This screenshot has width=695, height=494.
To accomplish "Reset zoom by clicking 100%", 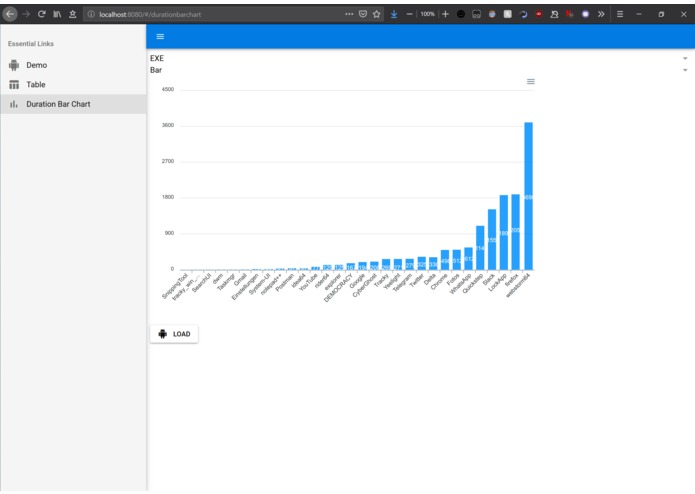I will 427,14.
